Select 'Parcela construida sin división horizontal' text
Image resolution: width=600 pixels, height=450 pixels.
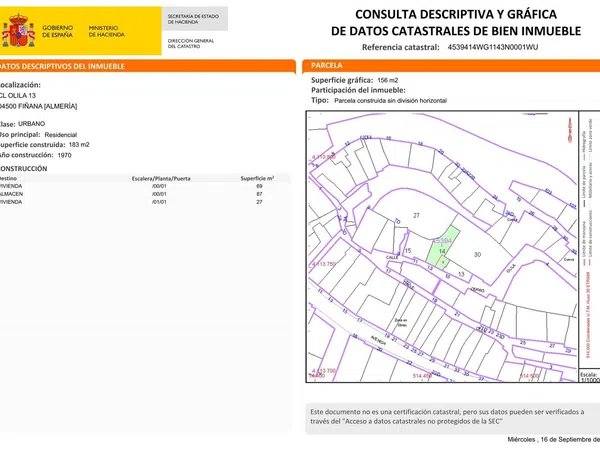click(391, 101)
